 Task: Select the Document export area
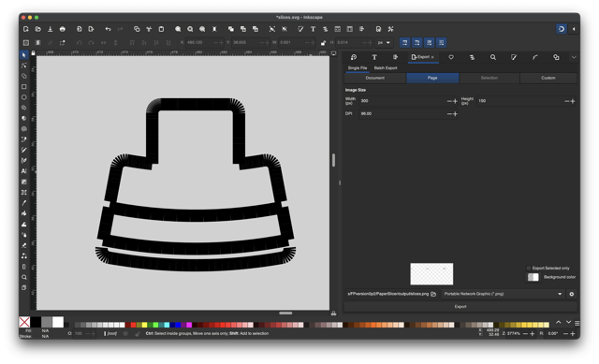[374, 78]
